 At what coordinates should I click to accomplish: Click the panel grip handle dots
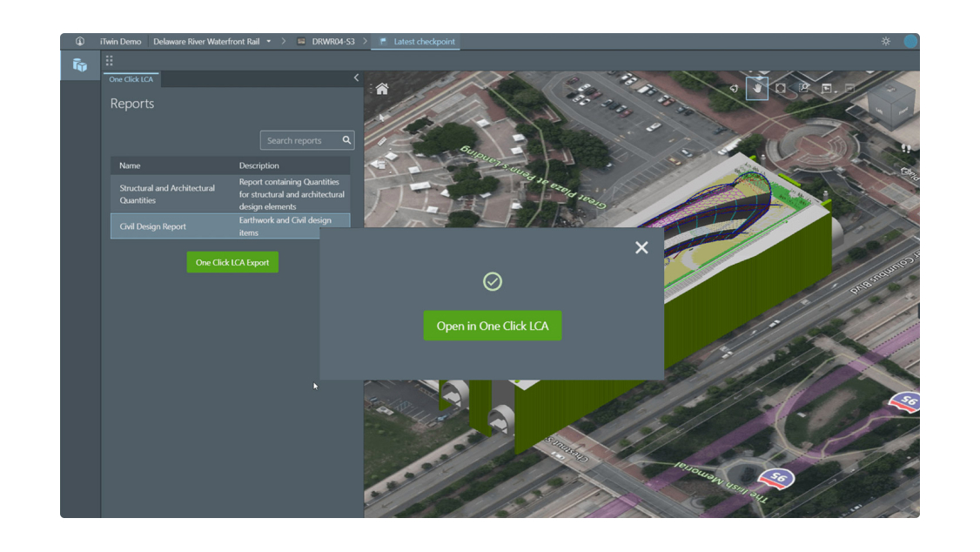tap(110, 61)
